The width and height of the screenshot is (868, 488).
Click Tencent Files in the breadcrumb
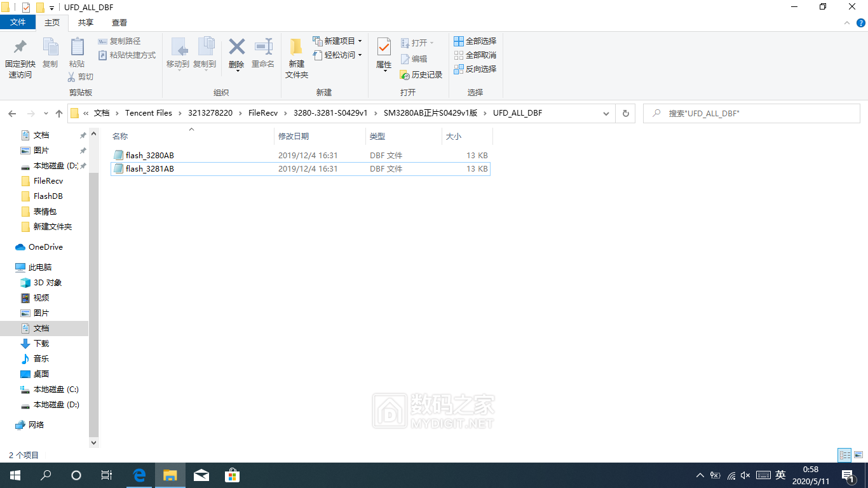click(x=148, y=113)
